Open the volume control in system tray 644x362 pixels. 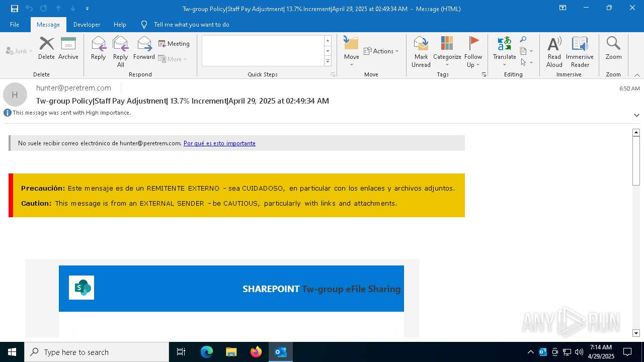click(579, 352)
